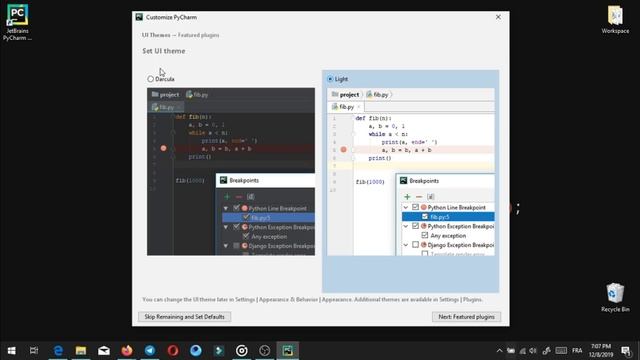
Task: Open the Windows Start menu
Action: click(11, 351)
